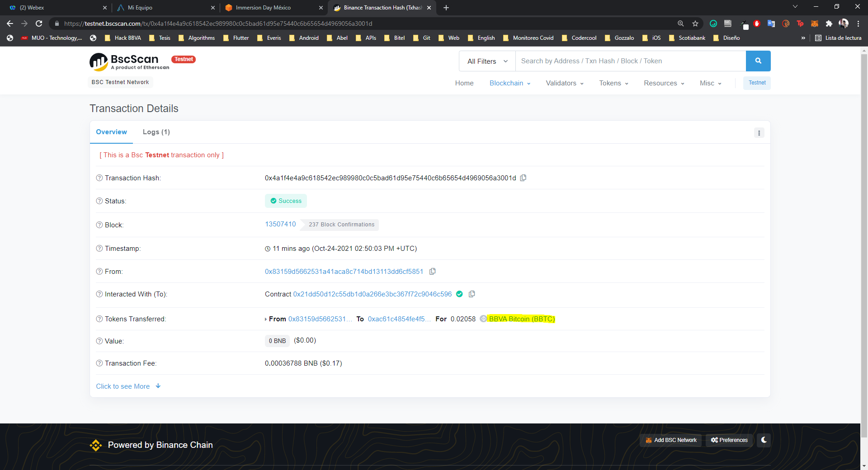Click the Timestamp help question icon
868x470 pixels.
[99, 249]
